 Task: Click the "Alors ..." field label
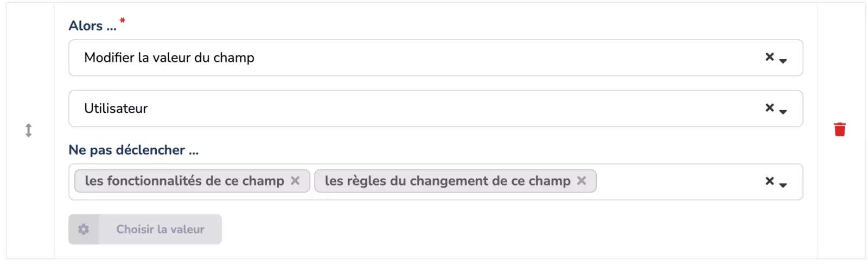(92, 26)
